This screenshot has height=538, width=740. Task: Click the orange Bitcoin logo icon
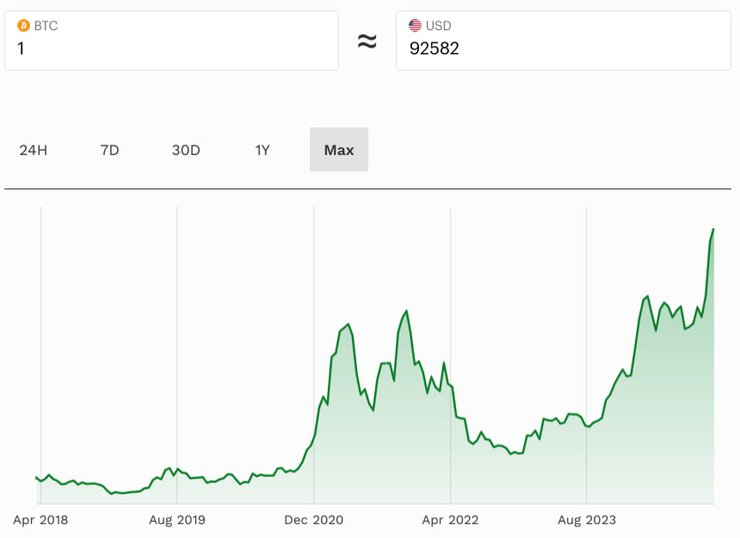point(24,26)
